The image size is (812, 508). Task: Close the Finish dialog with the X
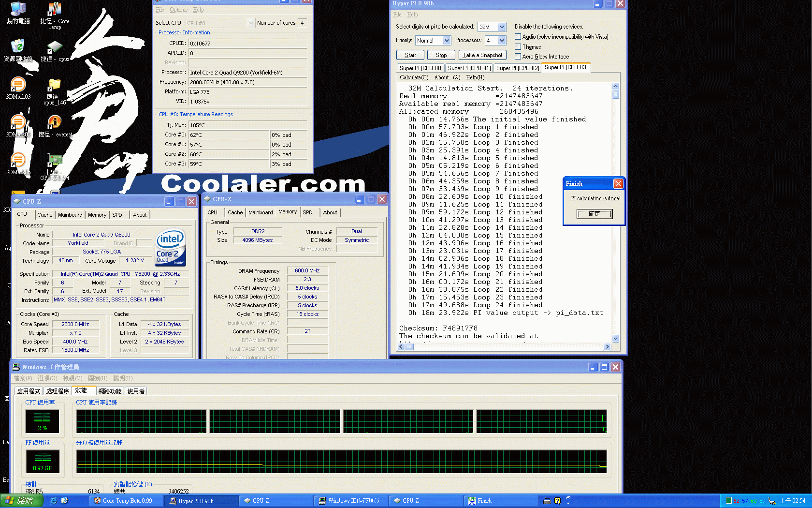click(618, 183)
